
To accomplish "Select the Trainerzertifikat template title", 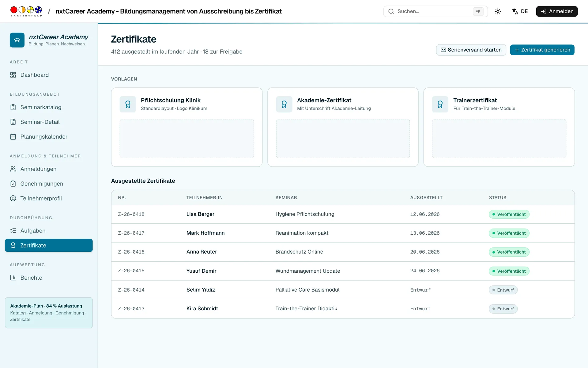I will (475, 100).
